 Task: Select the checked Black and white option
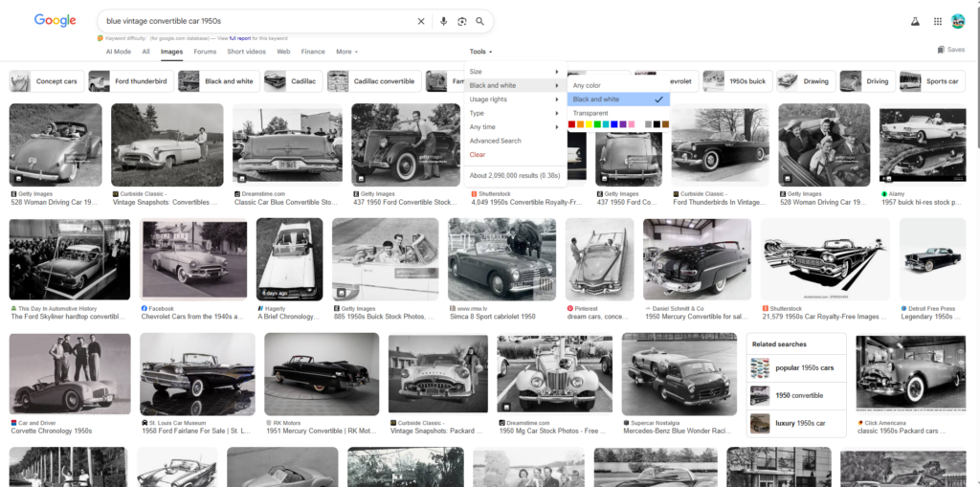[618, 100]
